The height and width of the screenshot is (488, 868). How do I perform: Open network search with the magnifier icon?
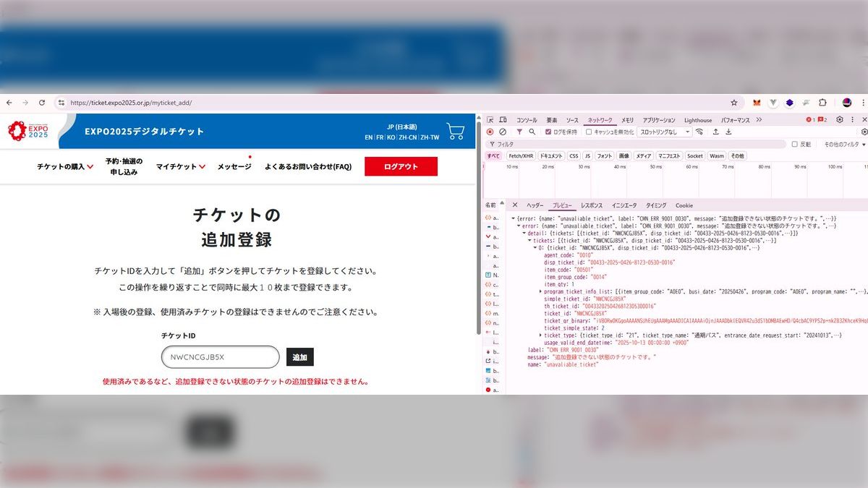click(x=533, y=132)
